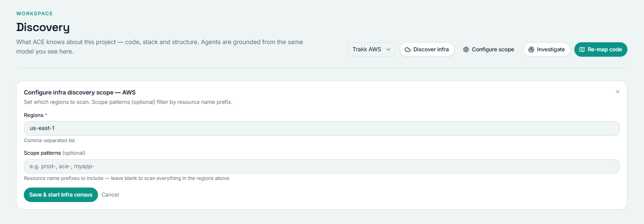644x224 pixels.
Task: Click into the Scope patterns input field
Action: coord(322,166)
